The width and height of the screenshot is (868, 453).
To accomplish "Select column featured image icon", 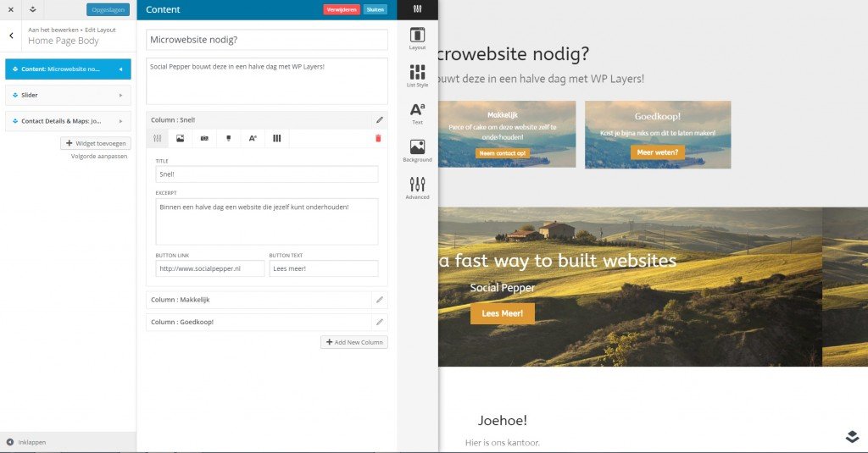I will click(x=181, y=138).
